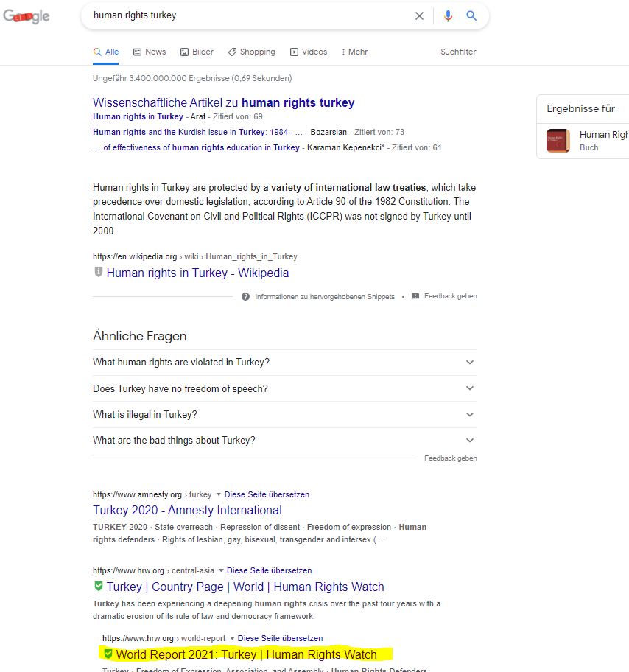Click 'Feedback geben' beside the snippet info

[x=450, y=296]
